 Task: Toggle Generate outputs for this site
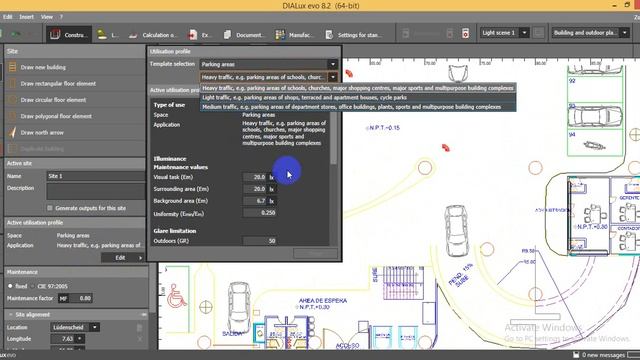tap(50, 208)
